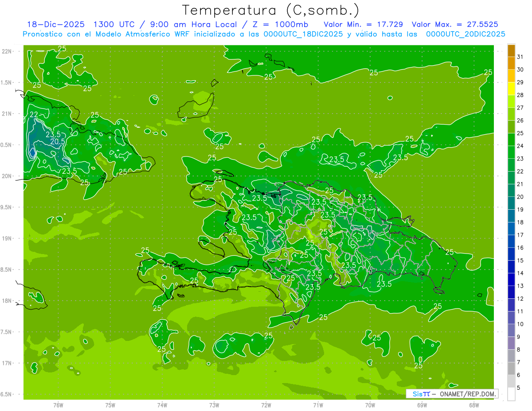Click the '31' value on the color scale
The image size is (532, 411).
point(520,57)
